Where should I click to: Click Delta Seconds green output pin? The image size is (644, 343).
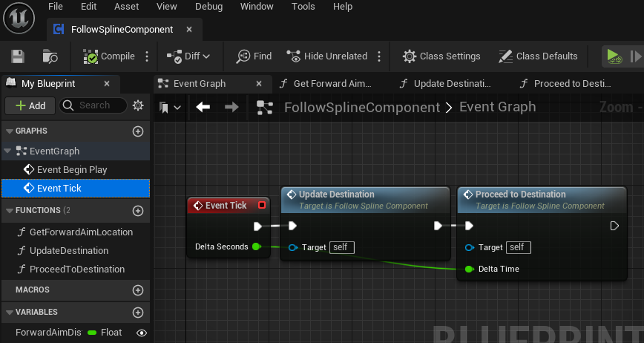point(257,247)
